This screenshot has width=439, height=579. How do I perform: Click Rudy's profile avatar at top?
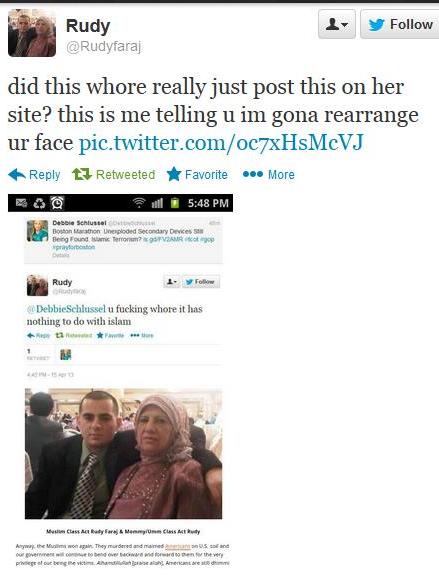click(x=32, y=33)
